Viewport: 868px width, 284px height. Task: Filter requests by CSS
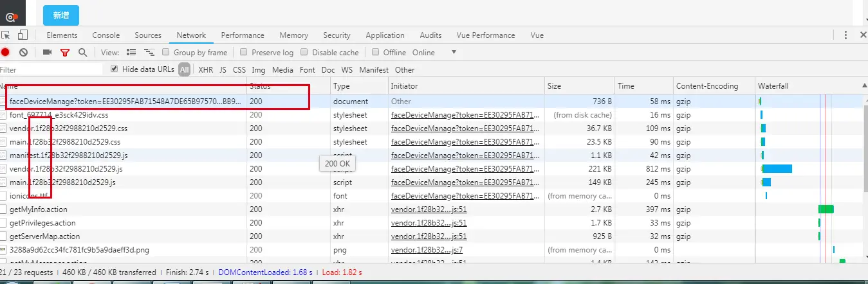tap(239, 69)
